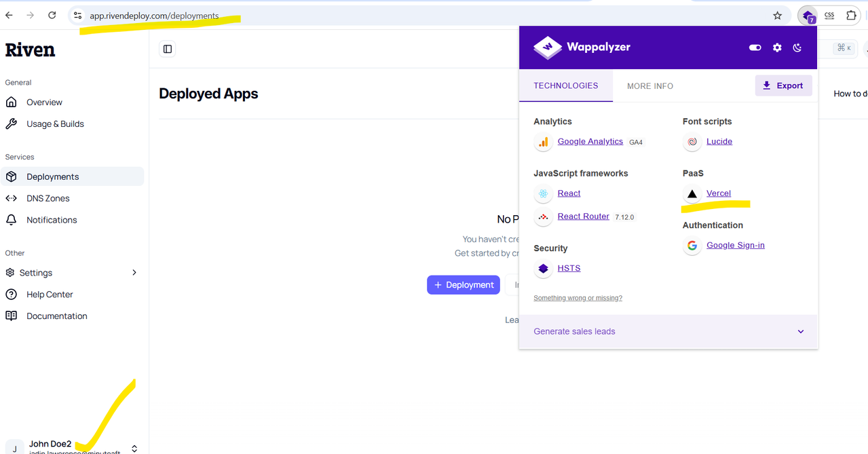The width and height of the screenshot is (868, 454).
Task: Toggle the Wappalyzer enable switch
Action: click(755, 48)
